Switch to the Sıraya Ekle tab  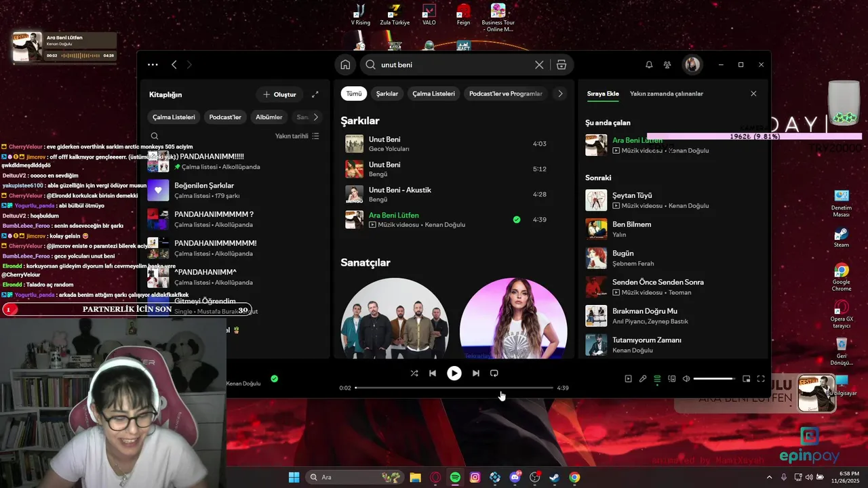(603, 94)
